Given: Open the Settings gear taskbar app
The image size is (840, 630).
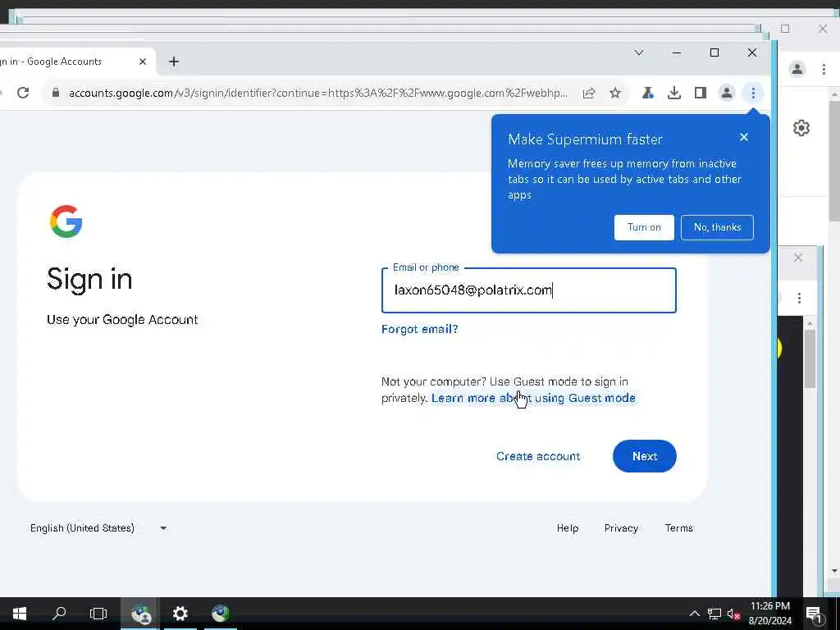Looking at the screenshot, I should tap(180, 614).
